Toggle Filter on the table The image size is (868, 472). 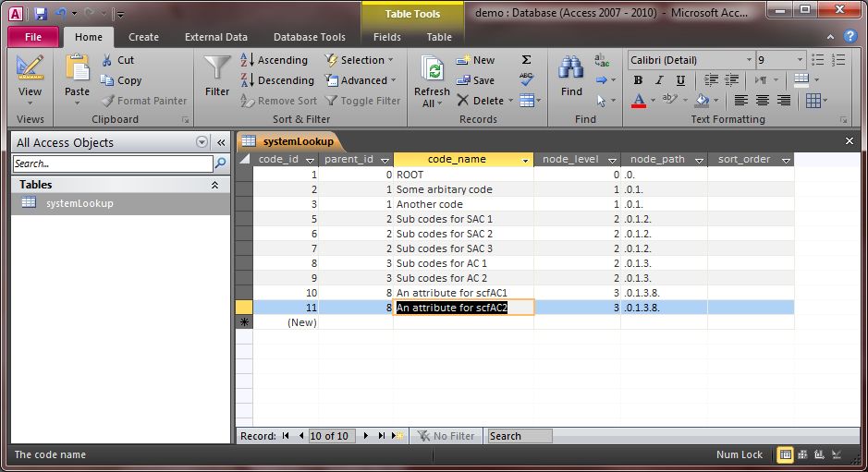coord(362,101)
